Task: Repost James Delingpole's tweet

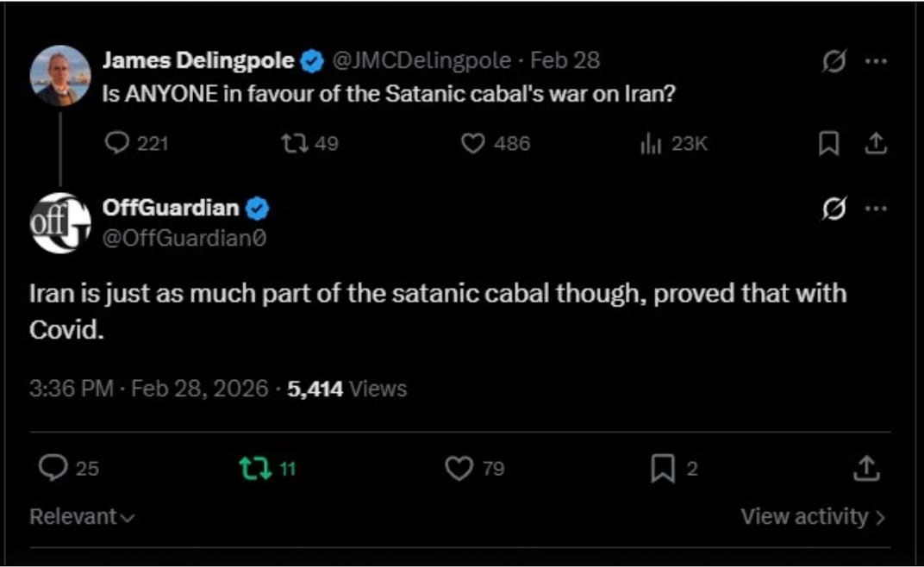Action: tap(293, 143)
